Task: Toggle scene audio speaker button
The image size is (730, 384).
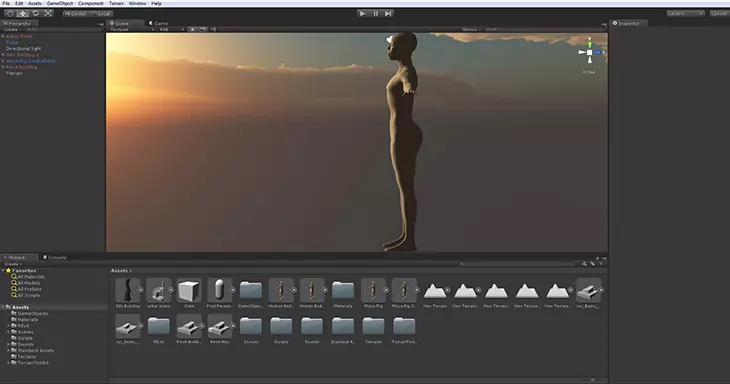Action: [x=213, y=29]
